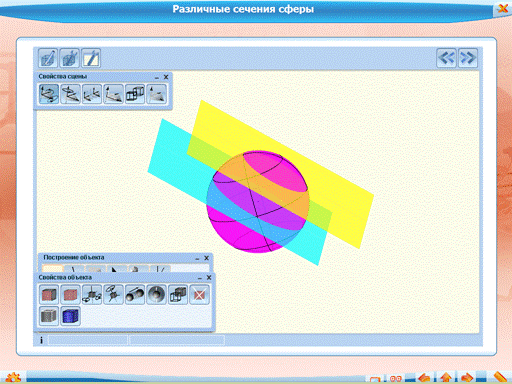Viewport: 512px width, 384px height.
Task: Click the two-axes icon in Свойства сцены panel
Action: coord(92,94)
